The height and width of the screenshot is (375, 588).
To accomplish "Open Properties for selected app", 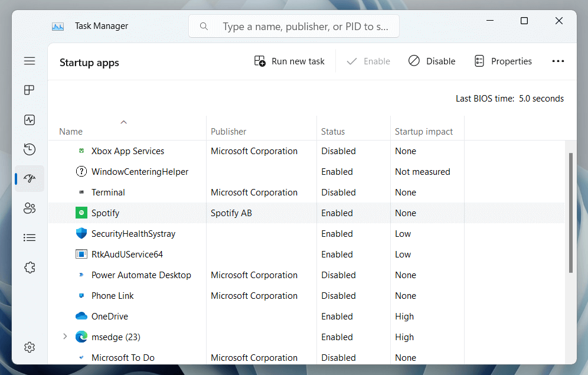I will coord(503,61).
